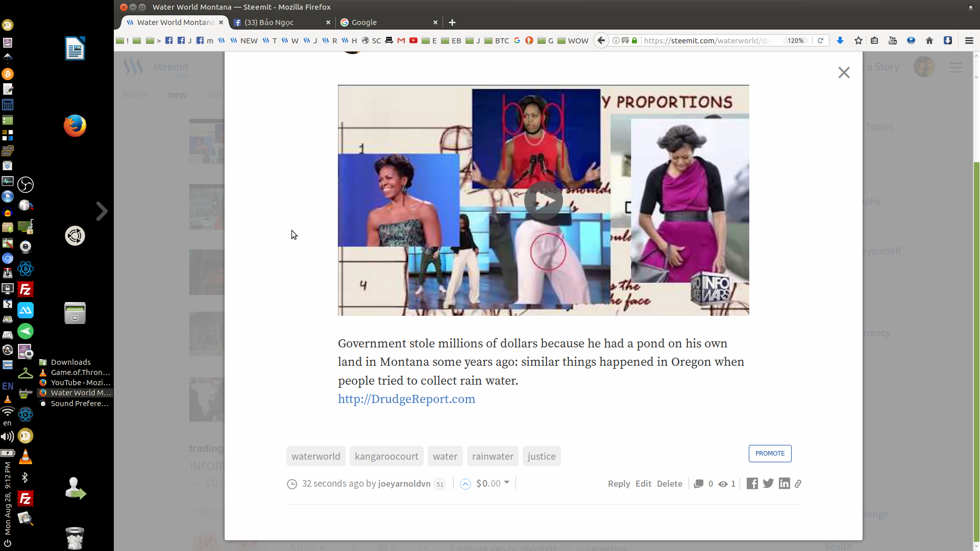Open the Firefox hamburger menu
980x551 pixels.
[x=968, y=40]
